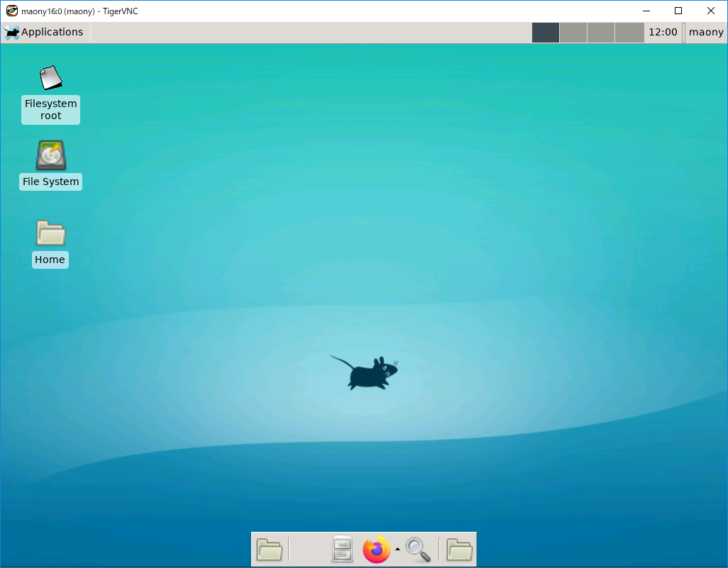This screenshot has width=728, height=568.
Task: Open the file cabinet file manager launcher
Action: pyautogui.click(x=342, y=549)
